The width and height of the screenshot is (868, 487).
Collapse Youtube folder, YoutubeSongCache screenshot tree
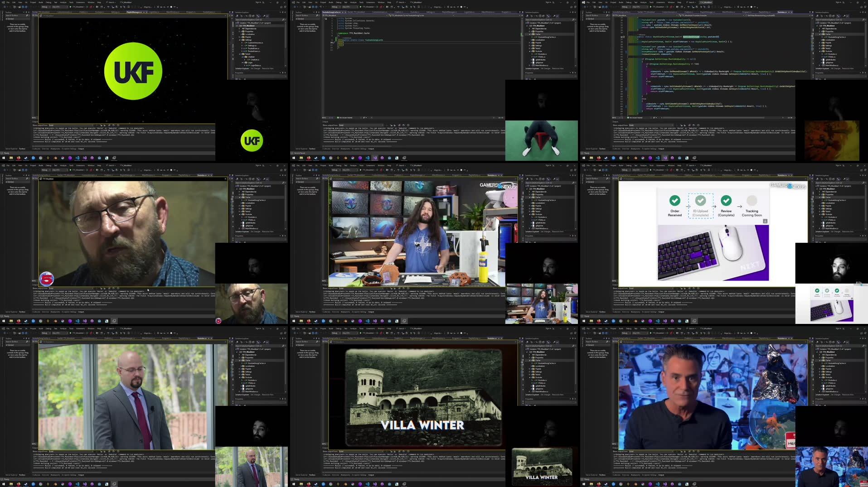tap(529, 51)
